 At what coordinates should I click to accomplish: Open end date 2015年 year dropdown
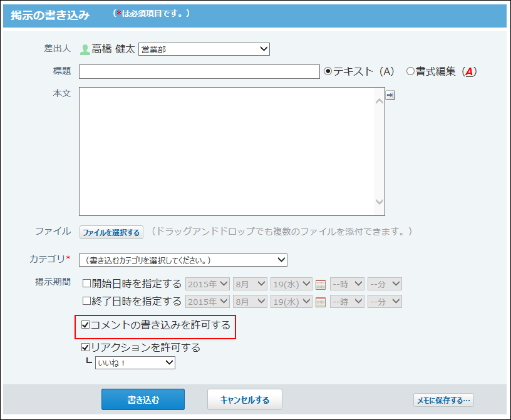(x=208, y=302)
